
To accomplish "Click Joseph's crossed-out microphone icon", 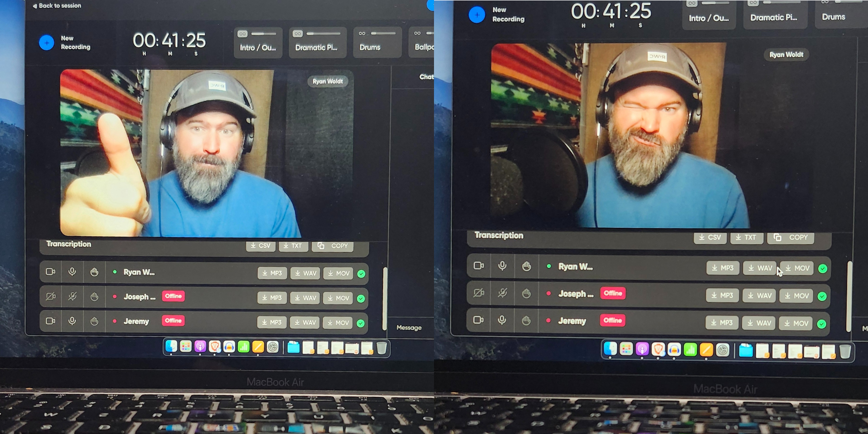I will [72, 296].
